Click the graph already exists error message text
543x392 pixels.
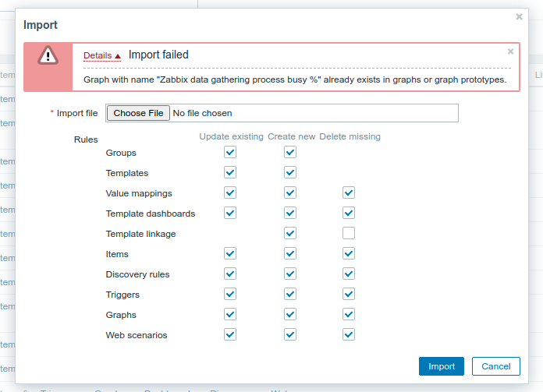[x=295, y=79]
